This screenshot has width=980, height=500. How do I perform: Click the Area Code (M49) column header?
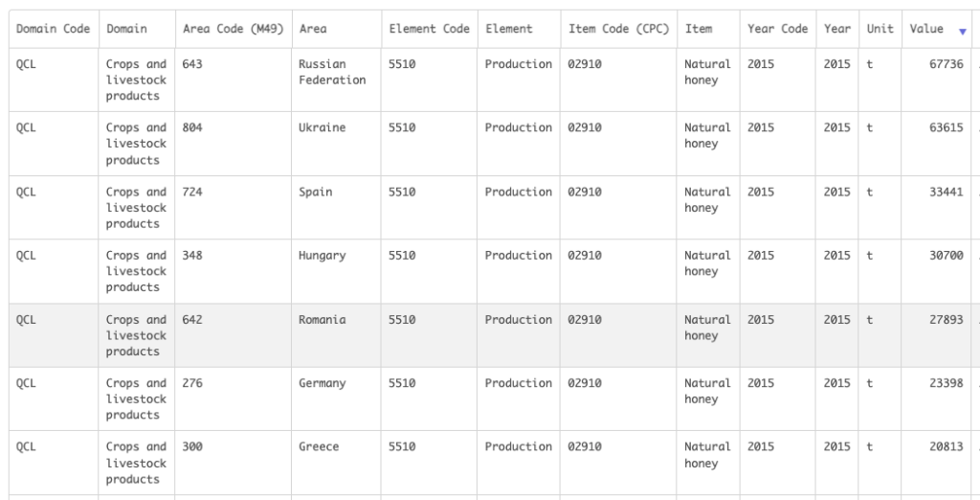click(233, 29)
